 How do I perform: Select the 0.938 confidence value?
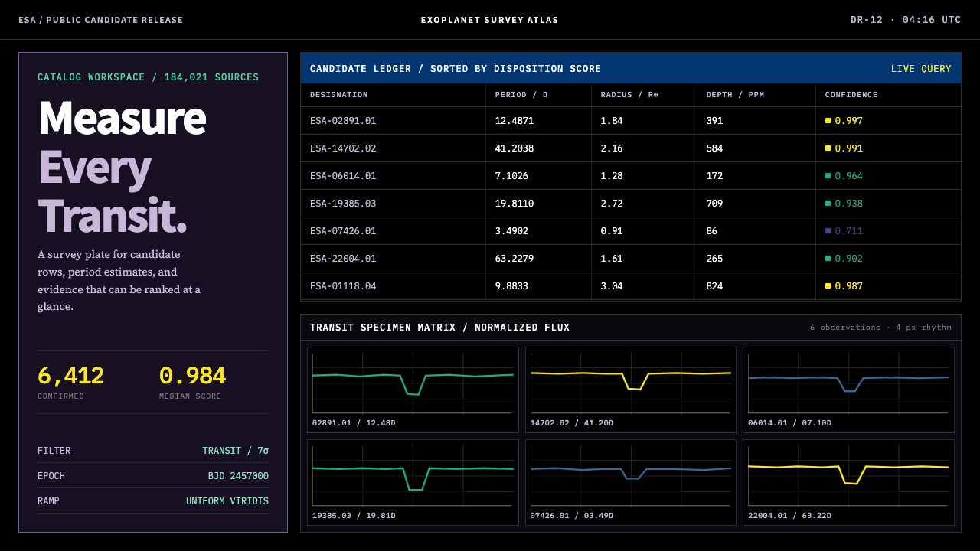click(849, 204)
